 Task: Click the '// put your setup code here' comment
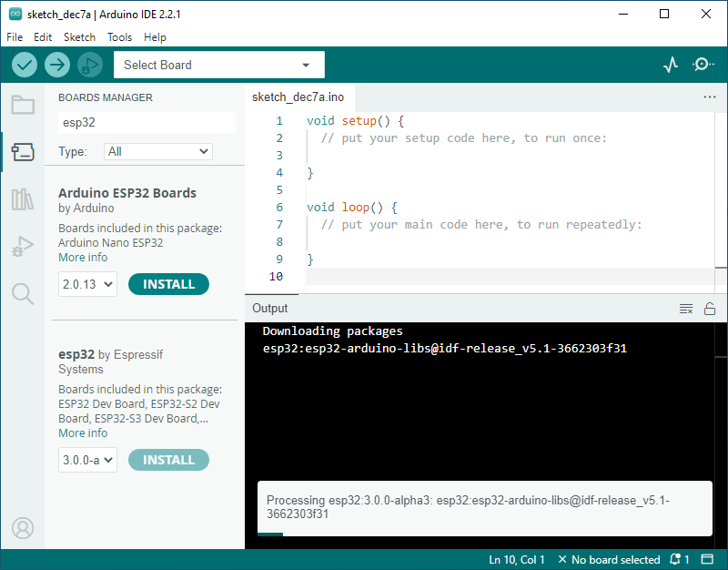[x=464, y=138]
